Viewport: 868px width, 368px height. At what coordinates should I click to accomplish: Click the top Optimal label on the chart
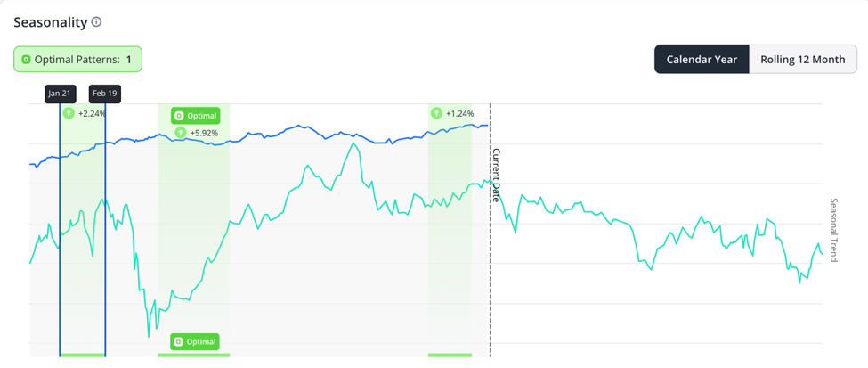pyautogui.click(x=195, y=116)
